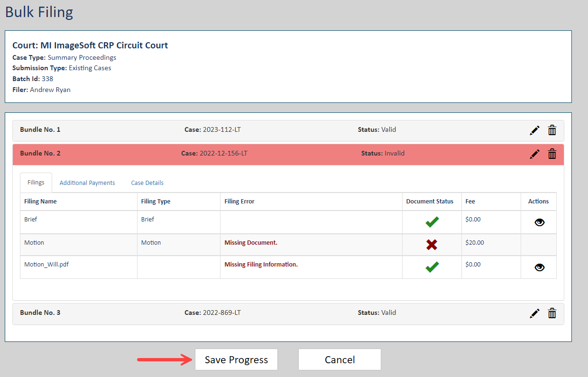The image size is (588, 377).
Task: Click Save Progress button
Action: coord(236,359)
